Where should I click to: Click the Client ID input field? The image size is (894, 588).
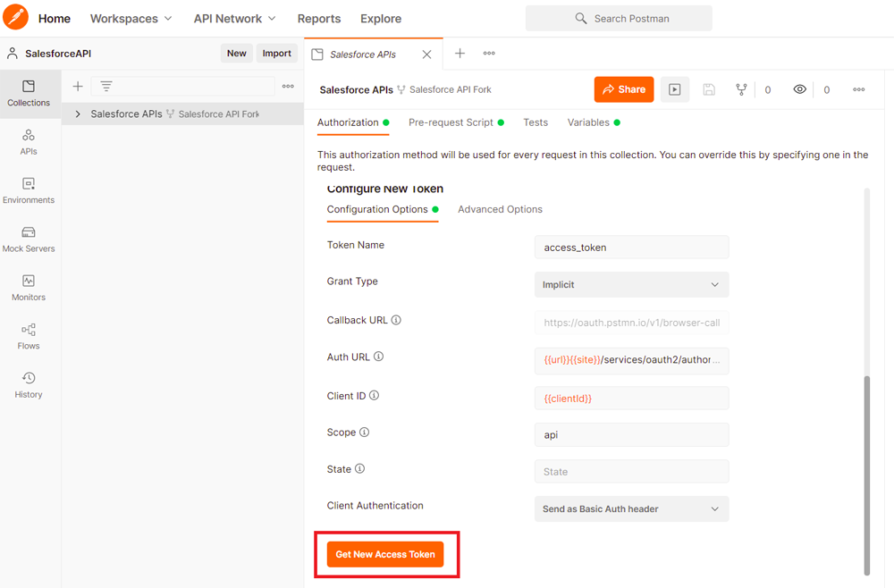[631, 399]
